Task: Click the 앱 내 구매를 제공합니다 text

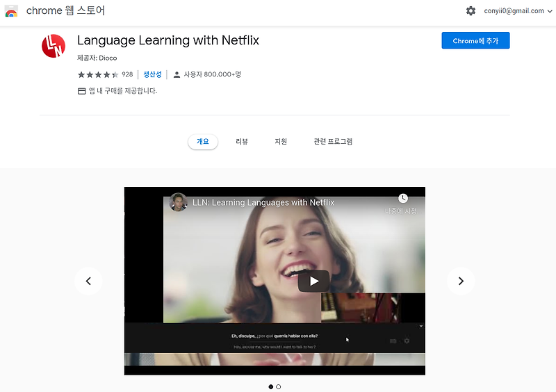Action: [x=123, y=91]
